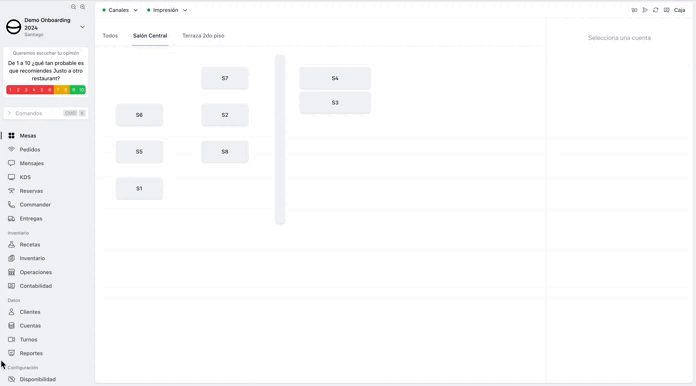Expand the Demo Onboarding 2024 account switcher
The height and width of the screenshot is (386, 696).
82,27
